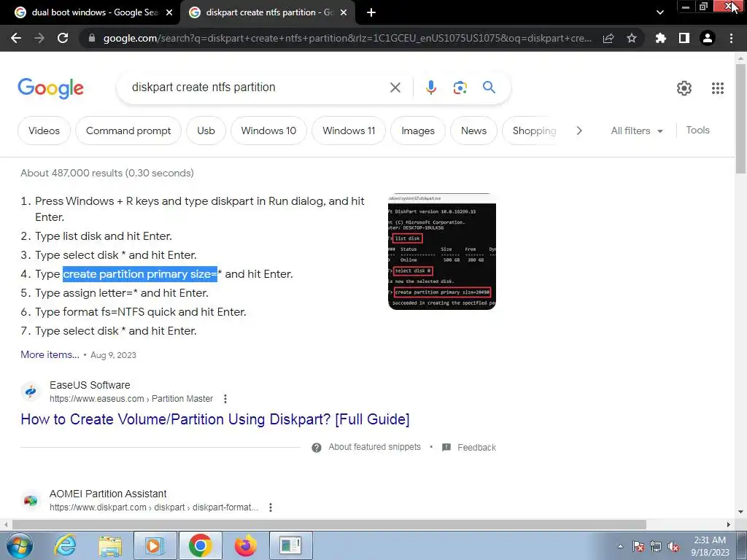Open the Google apps grid

click(x=718, y=88)
